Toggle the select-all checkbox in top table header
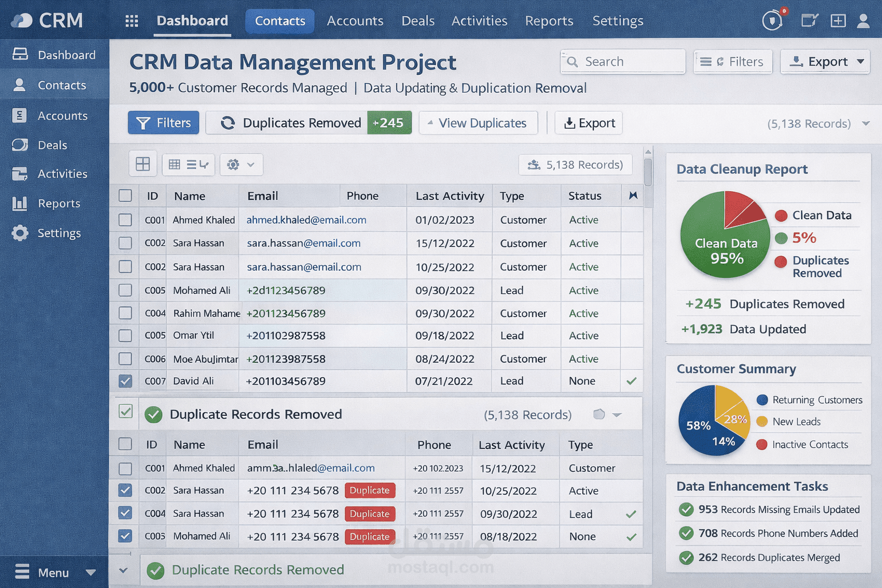Viewport: 882px width, 588px height. (x=125, y=196)
